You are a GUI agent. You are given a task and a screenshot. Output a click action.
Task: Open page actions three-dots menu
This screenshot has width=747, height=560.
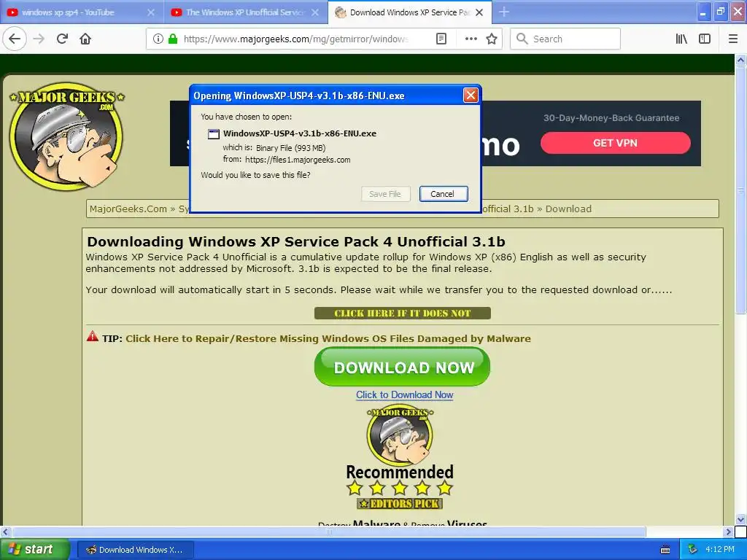pos(471,39)
